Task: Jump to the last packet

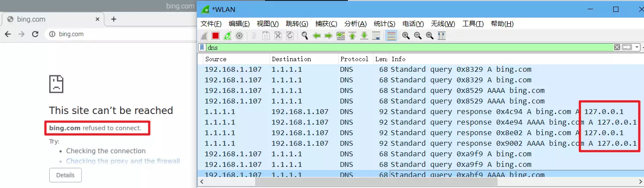Action: point(364,36)
